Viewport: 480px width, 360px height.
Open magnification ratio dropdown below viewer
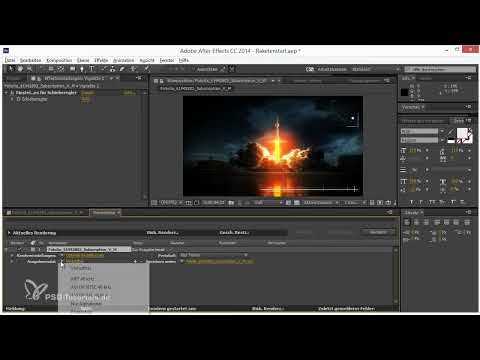[172, 203]
